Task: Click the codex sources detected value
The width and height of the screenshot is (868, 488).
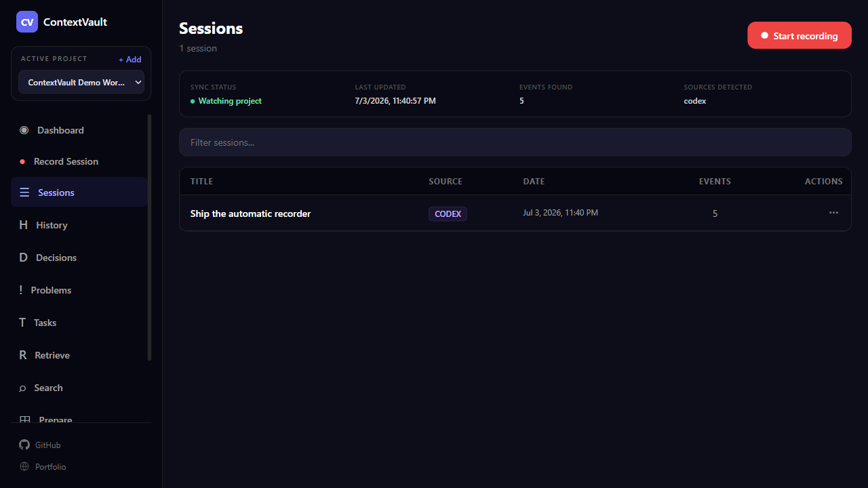Action: [695, 101]
